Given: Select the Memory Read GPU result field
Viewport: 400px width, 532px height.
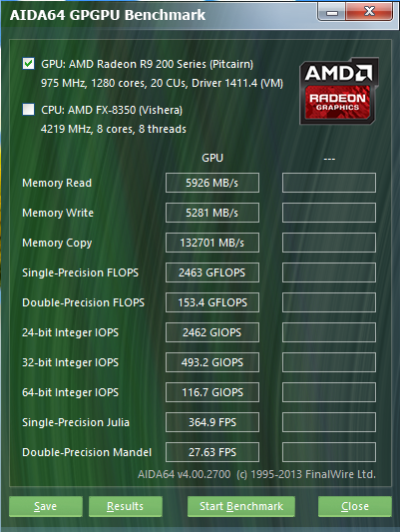Looking at the screenshot, I should point(212,183).
